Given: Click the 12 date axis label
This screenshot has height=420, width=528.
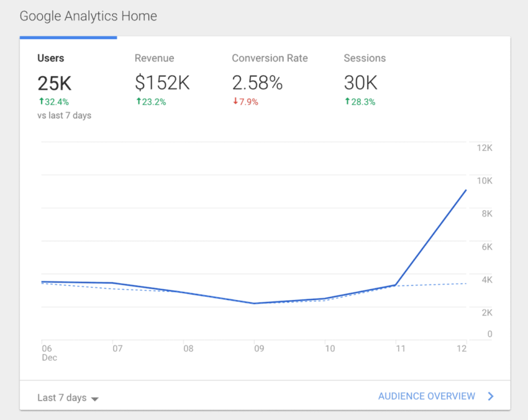Looking at the screenshot, I should (x=461, y=348).
